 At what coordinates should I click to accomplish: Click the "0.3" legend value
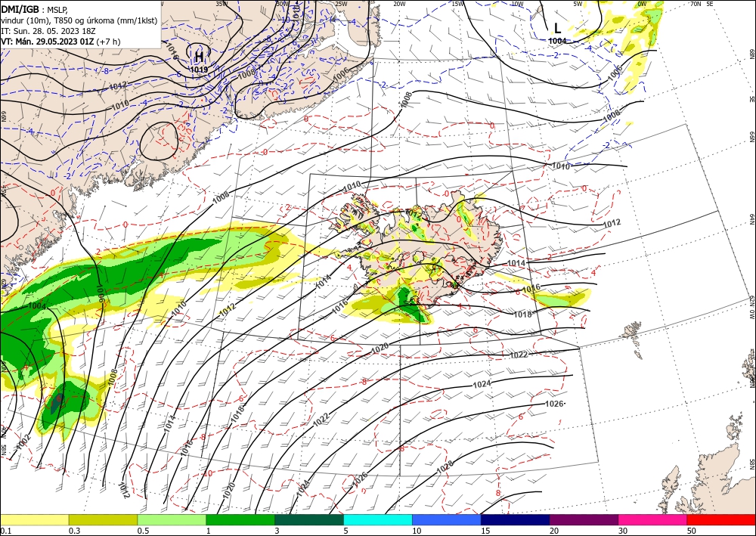point(75,531)
